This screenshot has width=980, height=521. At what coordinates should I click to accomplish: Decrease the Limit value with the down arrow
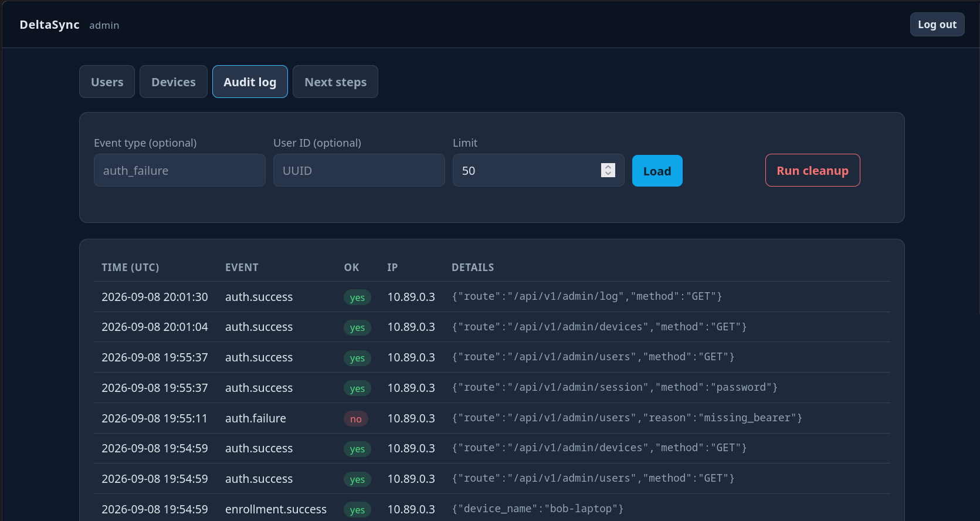pyautogui.click(x=608, y=174)
